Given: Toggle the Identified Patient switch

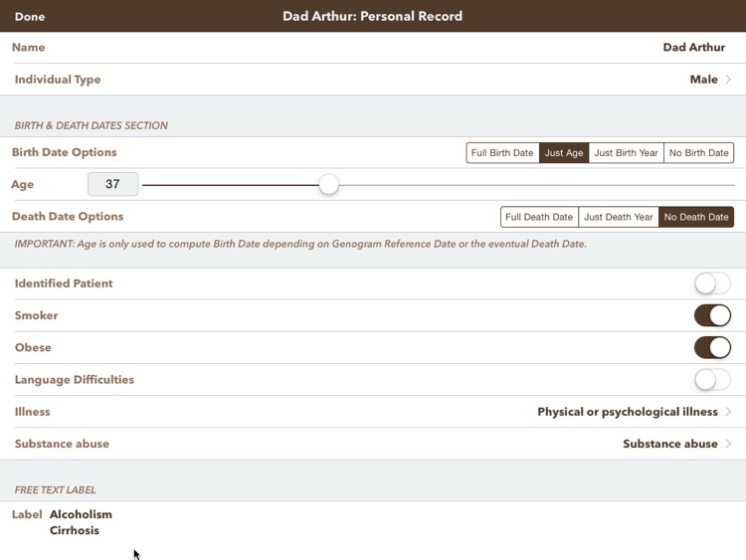Looking at the screenshot, I should [x=712, y=283].
